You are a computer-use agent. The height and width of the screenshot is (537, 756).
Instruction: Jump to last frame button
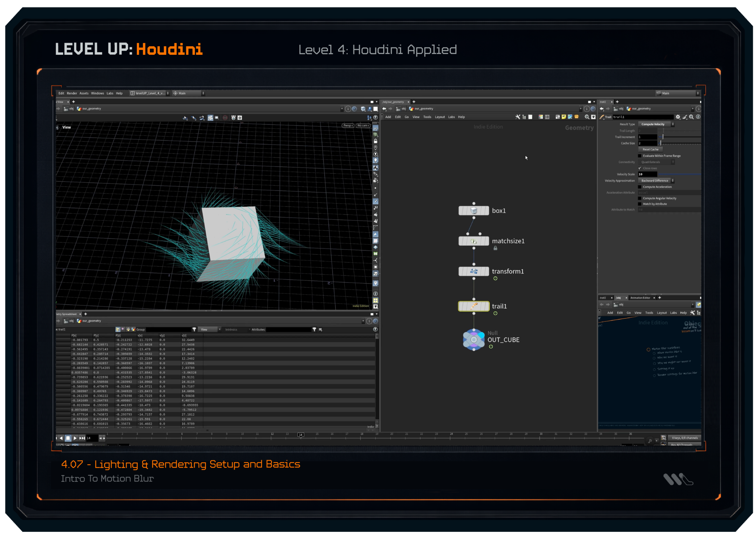point(82,438)
